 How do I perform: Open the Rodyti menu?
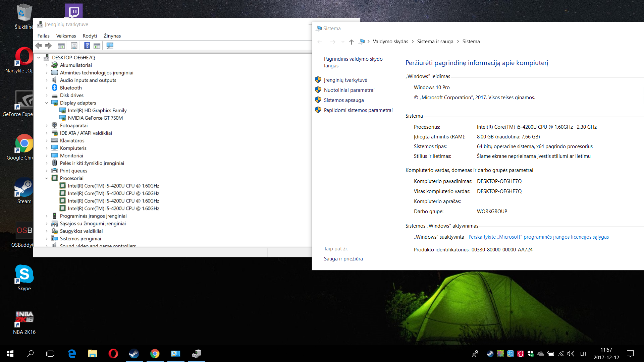coord(90,36)
